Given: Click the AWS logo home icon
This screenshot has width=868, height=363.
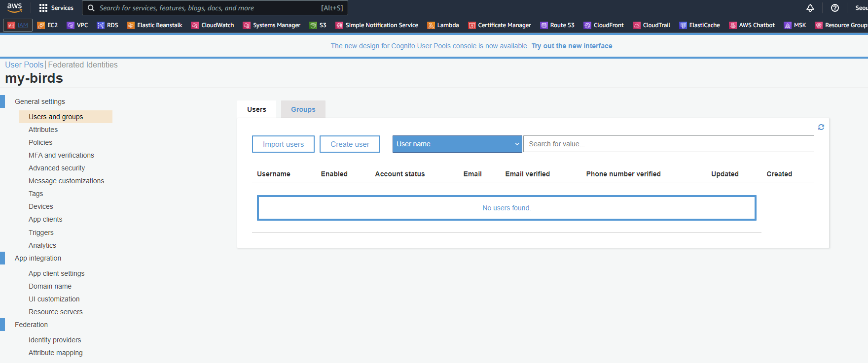Looking at the screenshot, I should point(14,8).
